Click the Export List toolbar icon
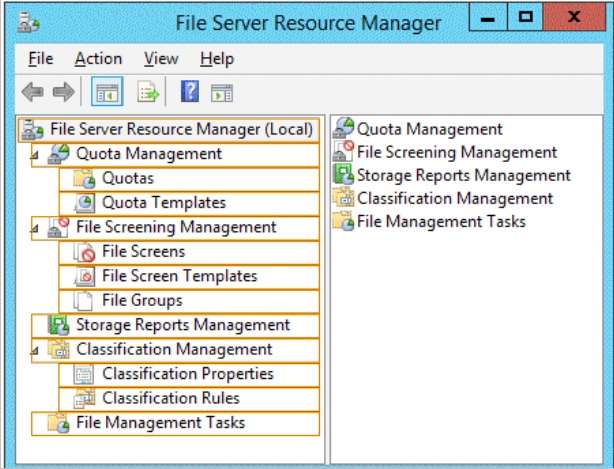614x469 pixels. coord(148,92)
